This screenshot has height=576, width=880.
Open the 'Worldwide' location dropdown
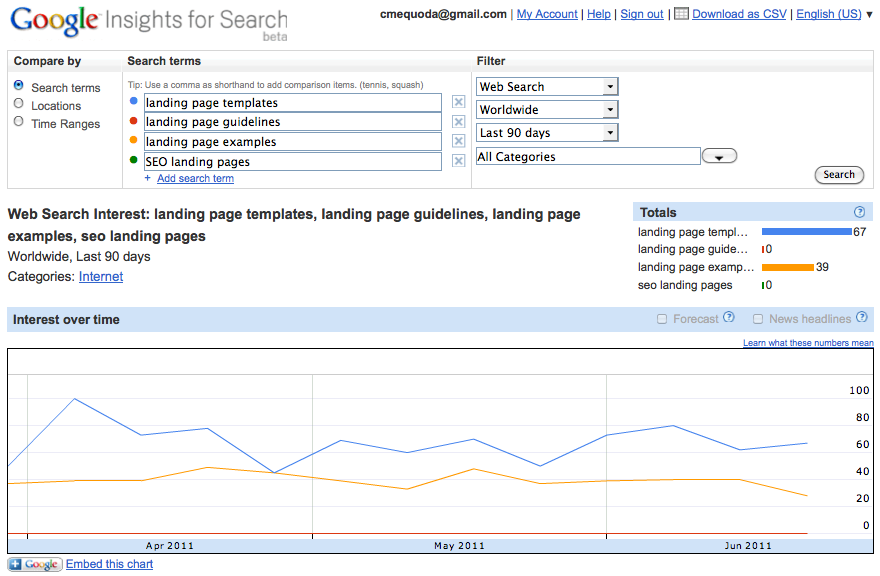[547, 109]
